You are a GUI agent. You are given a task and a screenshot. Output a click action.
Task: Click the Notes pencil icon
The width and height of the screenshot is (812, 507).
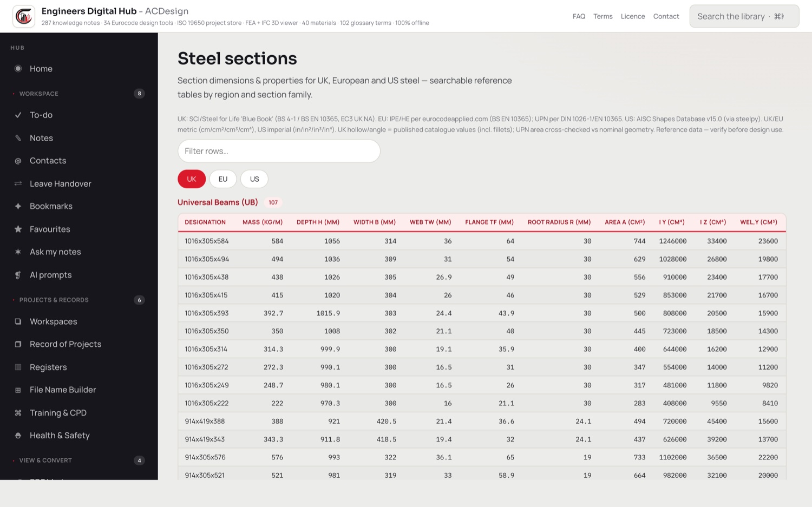pyautogui.click(x=18, y=138)
